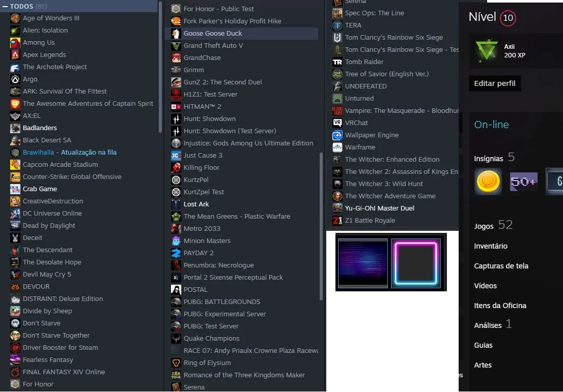Select PUBG: BATTLEGROUNDS in the list
Screen dimensions: 563x392
(x=222, y=301)
